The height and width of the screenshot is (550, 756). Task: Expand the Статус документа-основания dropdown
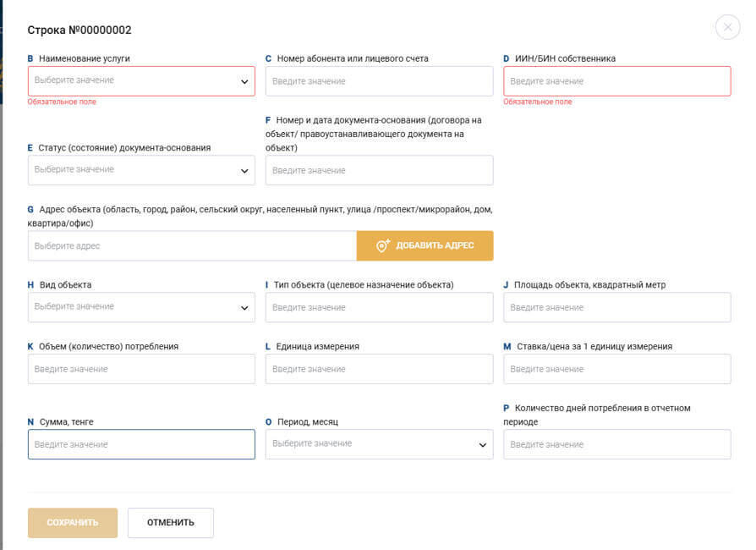(141, 170)
